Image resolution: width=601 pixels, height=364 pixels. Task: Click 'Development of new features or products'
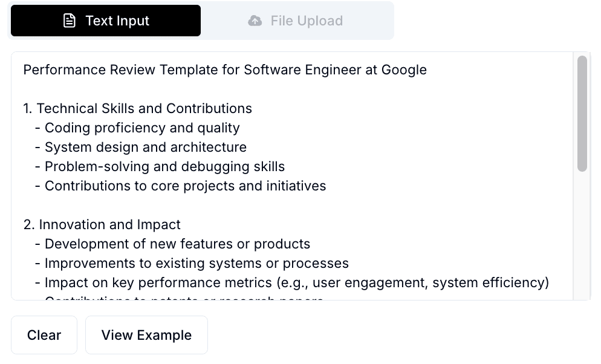(177, 244)
